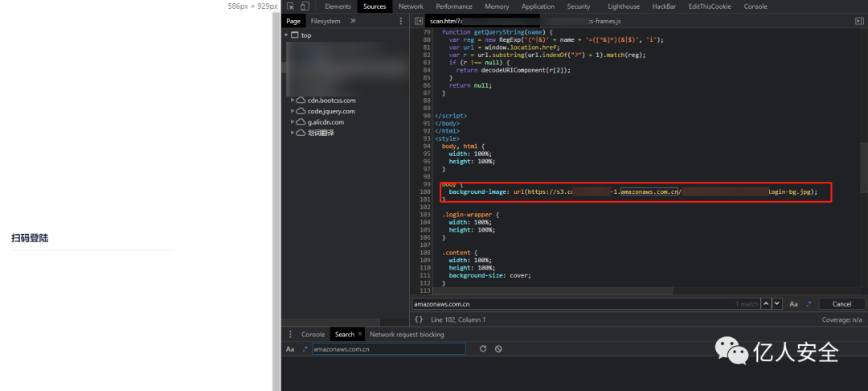Open the HackBar tab
This screenshot has height=391, width=868.
(664, 6)
